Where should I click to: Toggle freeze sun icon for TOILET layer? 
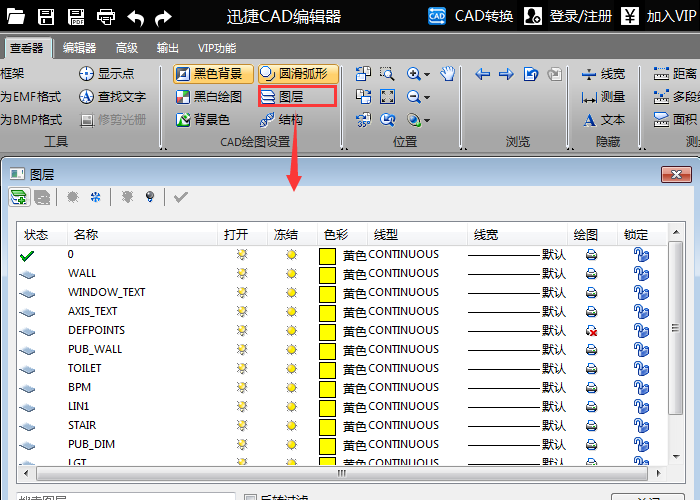pyautogui.click(x=291, y=369)
